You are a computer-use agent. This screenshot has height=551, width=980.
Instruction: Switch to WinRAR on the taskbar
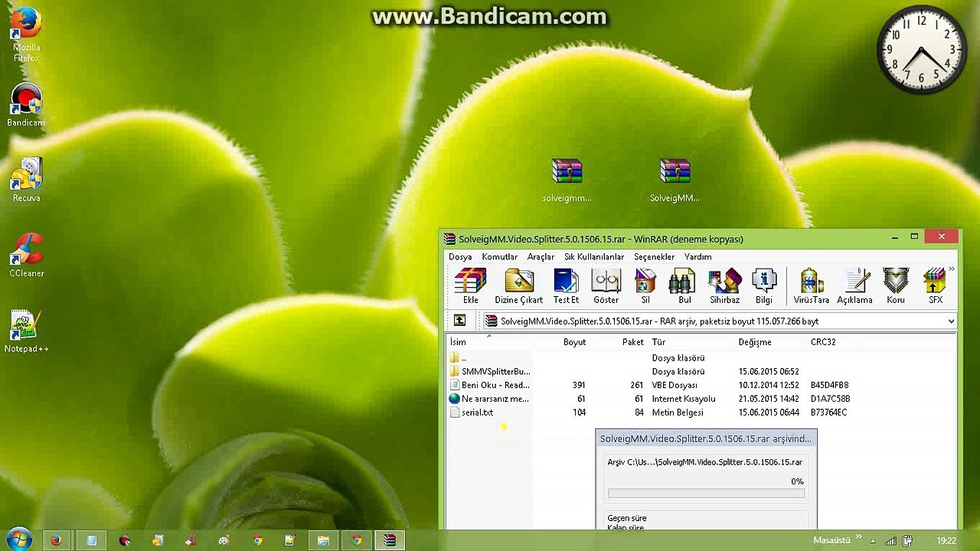390,540
